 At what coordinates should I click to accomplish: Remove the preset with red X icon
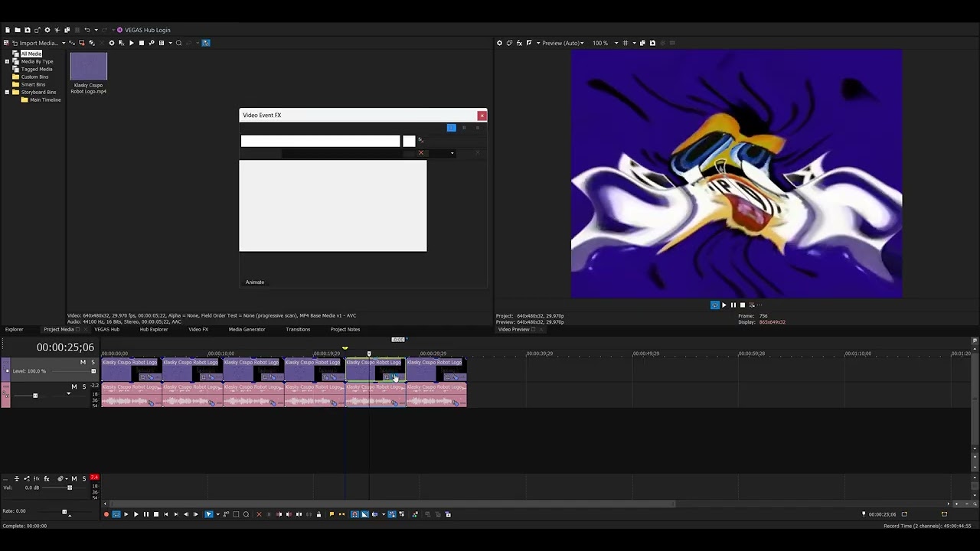coord(420,153)
